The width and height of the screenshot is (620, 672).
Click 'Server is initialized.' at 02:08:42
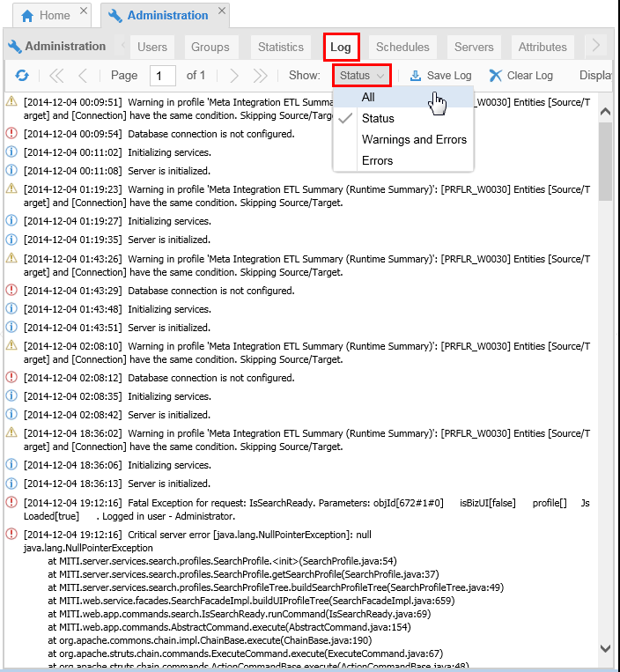pos(169,415)
